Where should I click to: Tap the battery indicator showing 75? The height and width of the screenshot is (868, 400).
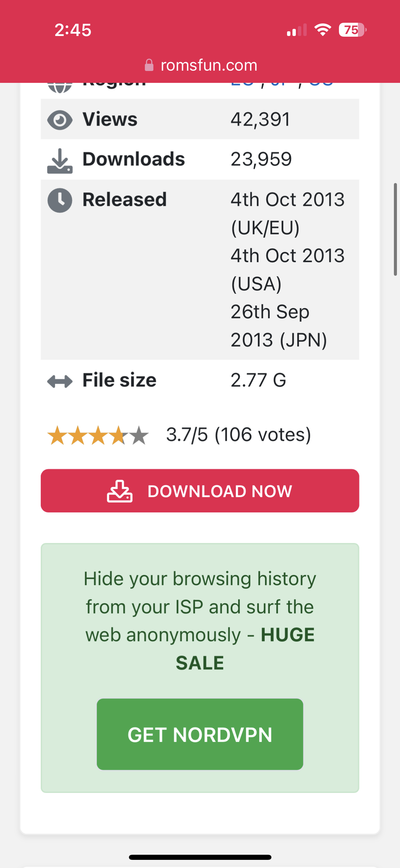352,30
